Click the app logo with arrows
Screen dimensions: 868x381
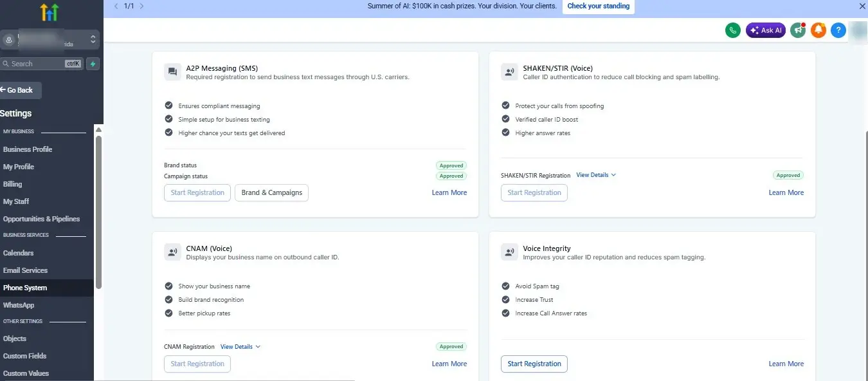click(x=49, y=12)
